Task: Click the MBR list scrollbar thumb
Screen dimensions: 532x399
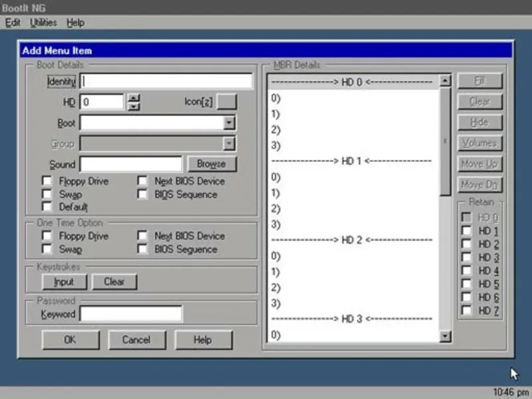Action: (445, 142)
